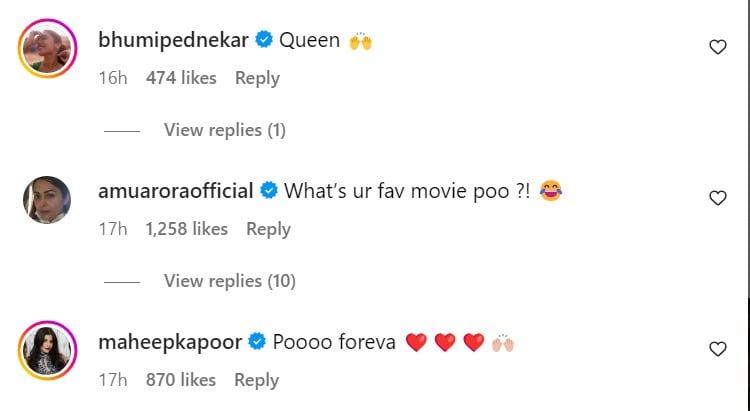
Task: Expand View replies (1) under bhumipednekar
Action: tap(226, 130)
